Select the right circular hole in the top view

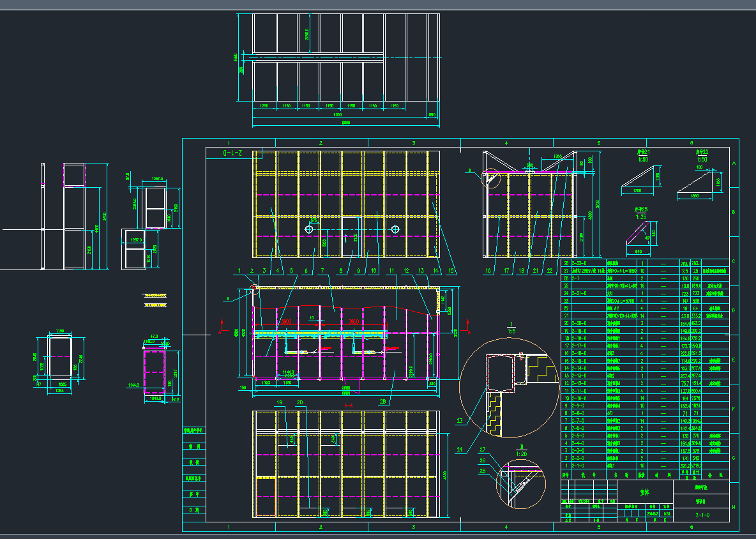(396, 229)
